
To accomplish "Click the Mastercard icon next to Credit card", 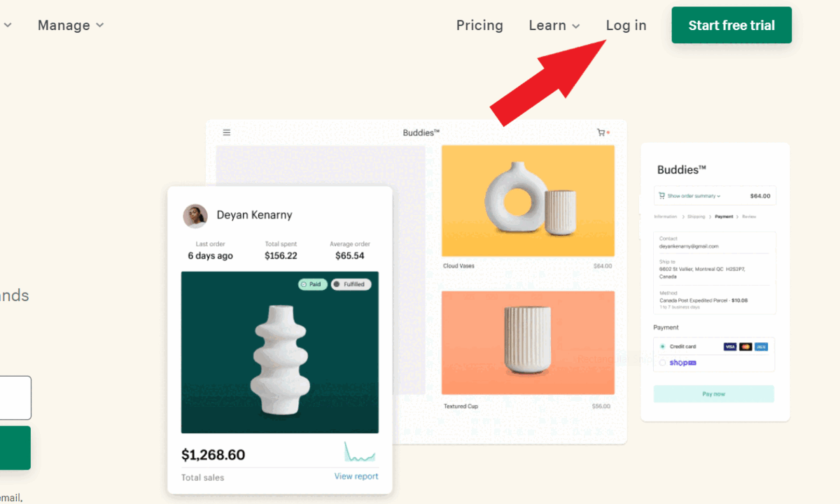I will point(745,346).
